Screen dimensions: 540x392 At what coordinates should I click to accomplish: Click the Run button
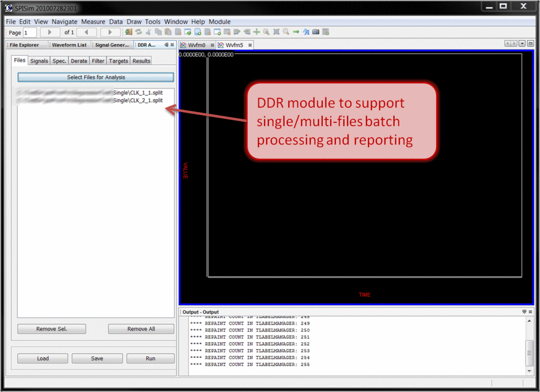coord(150,359)
